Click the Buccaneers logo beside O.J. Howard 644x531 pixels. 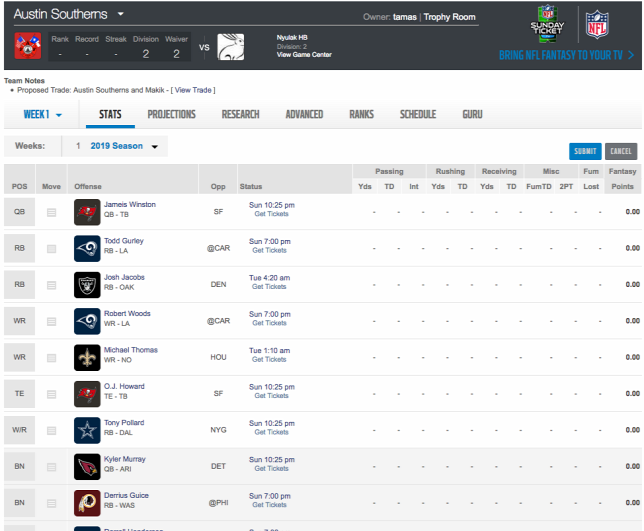87,394
